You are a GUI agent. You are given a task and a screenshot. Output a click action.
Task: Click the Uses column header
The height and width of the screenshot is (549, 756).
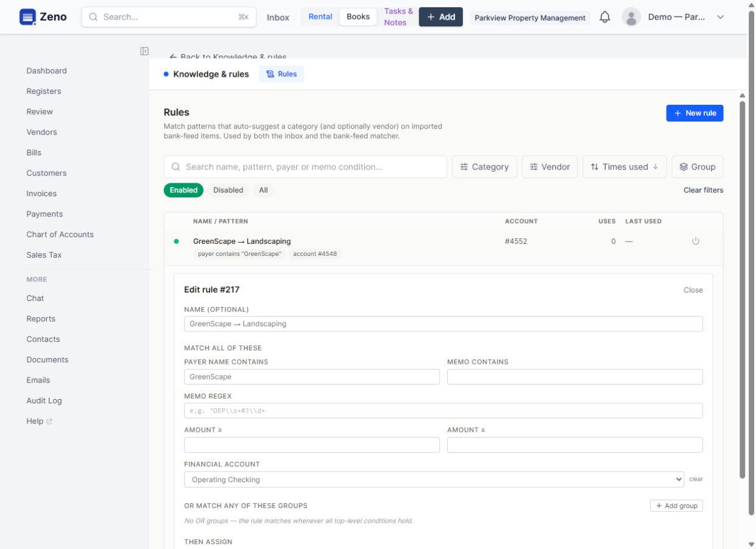tap(607, 221)
